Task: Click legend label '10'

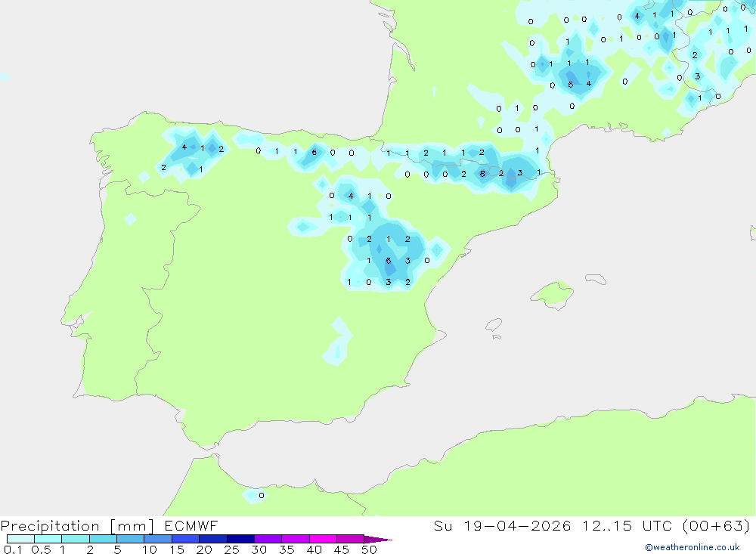Action: tap(150, 549)
